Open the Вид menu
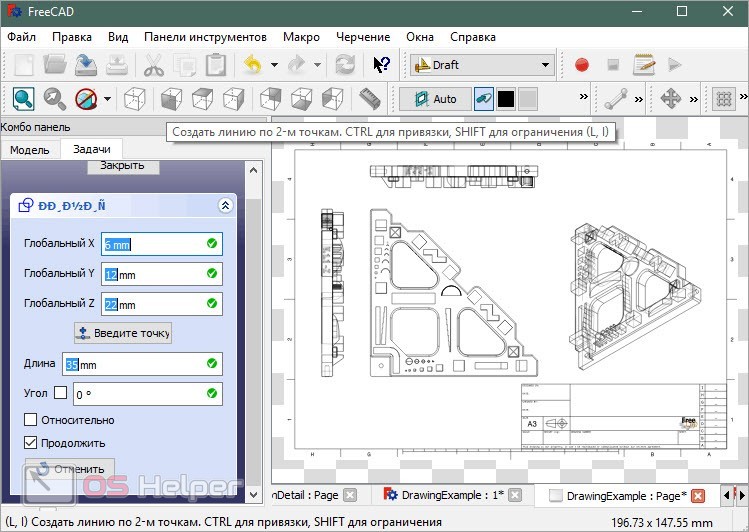This screenshot has width=749, height=532. pos(118,37)
